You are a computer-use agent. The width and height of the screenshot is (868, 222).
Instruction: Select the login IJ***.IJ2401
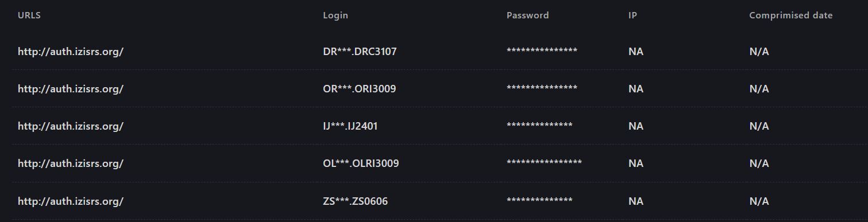(x=350, y=126)
